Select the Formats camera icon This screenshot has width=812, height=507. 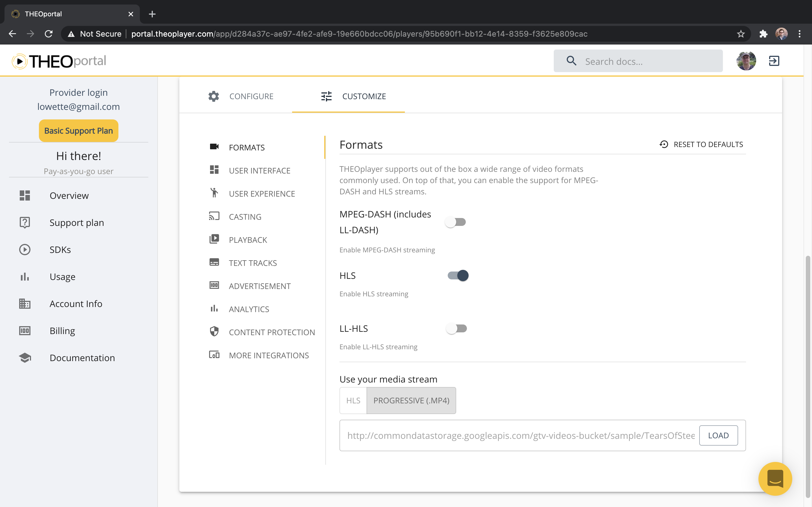(214, 146)
